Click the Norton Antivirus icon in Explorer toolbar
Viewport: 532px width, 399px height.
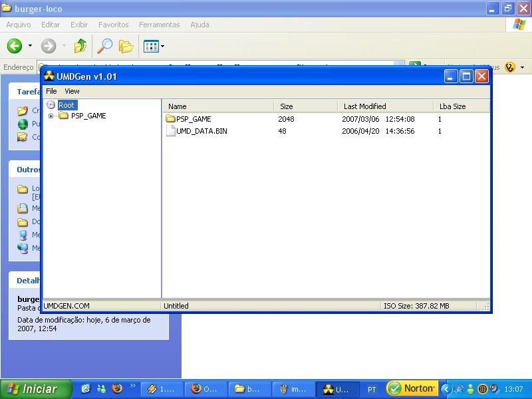tap(509, 67)
